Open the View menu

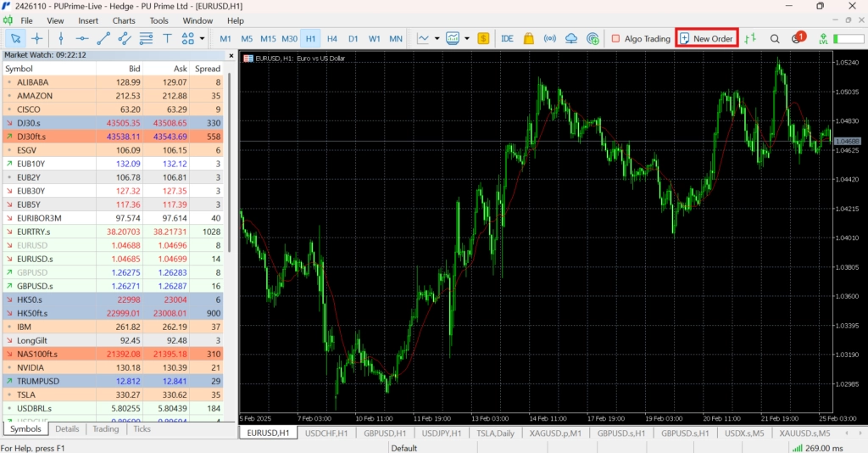(x=55, y=20)
